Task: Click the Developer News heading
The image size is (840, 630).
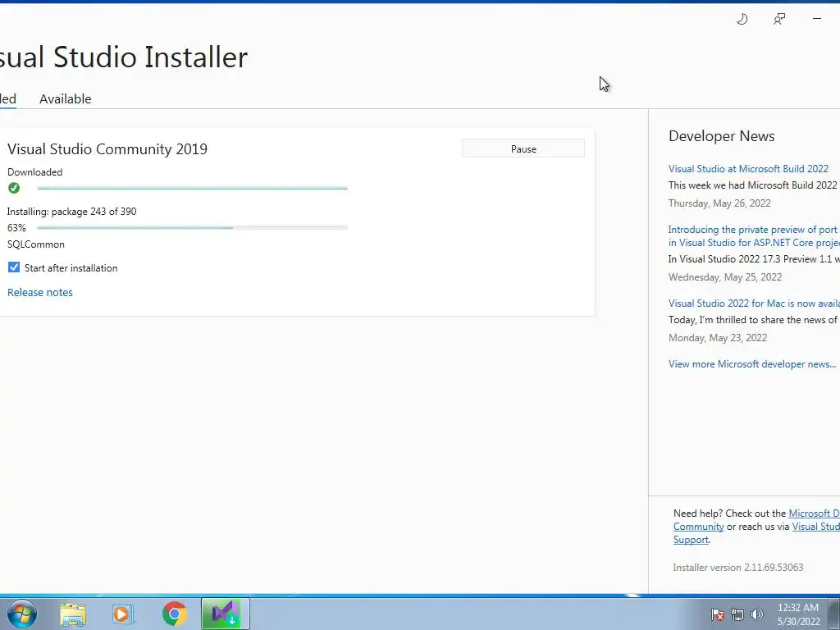Action: click(722, 136)
